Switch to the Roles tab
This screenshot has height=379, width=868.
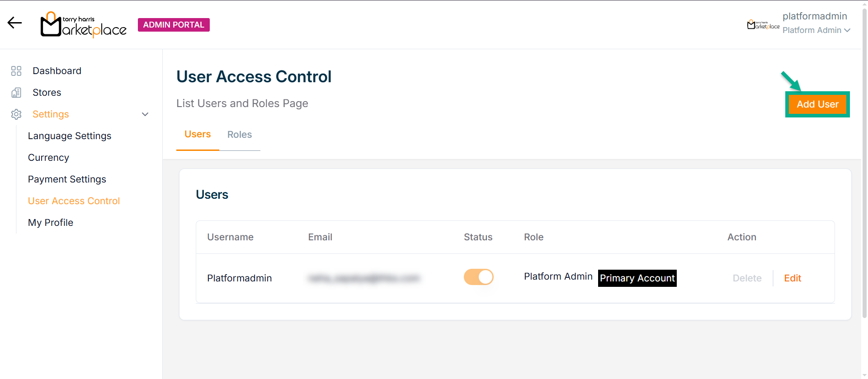click(239, 135)
